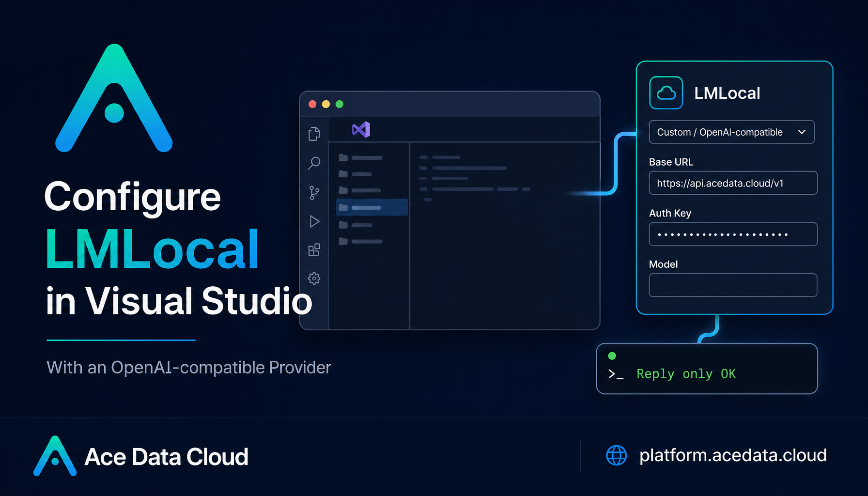Click the small Ace Data Cloud logo
Viewport: 868px width, 496px height.
[55, 456]
